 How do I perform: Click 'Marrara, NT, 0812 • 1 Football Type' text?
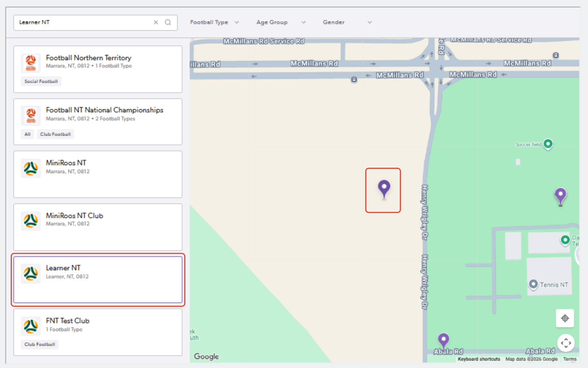click(x=89, y=66)
